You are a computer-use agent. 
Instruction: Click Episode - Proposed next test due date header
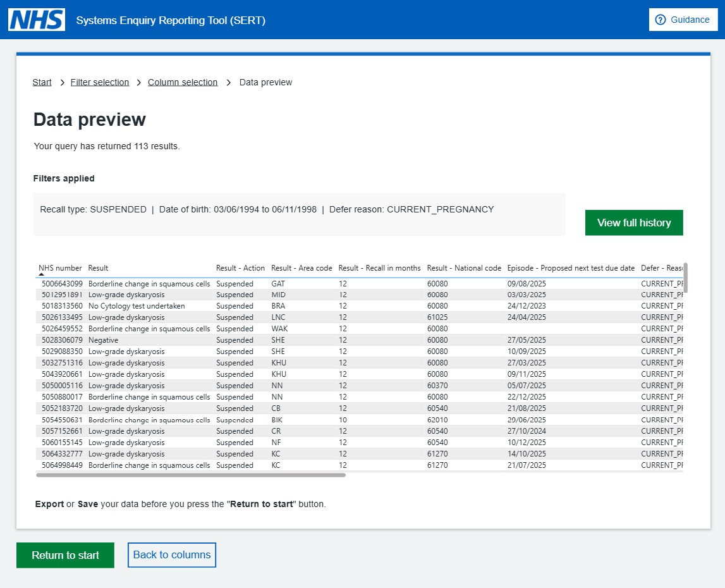tap(571, 268)
